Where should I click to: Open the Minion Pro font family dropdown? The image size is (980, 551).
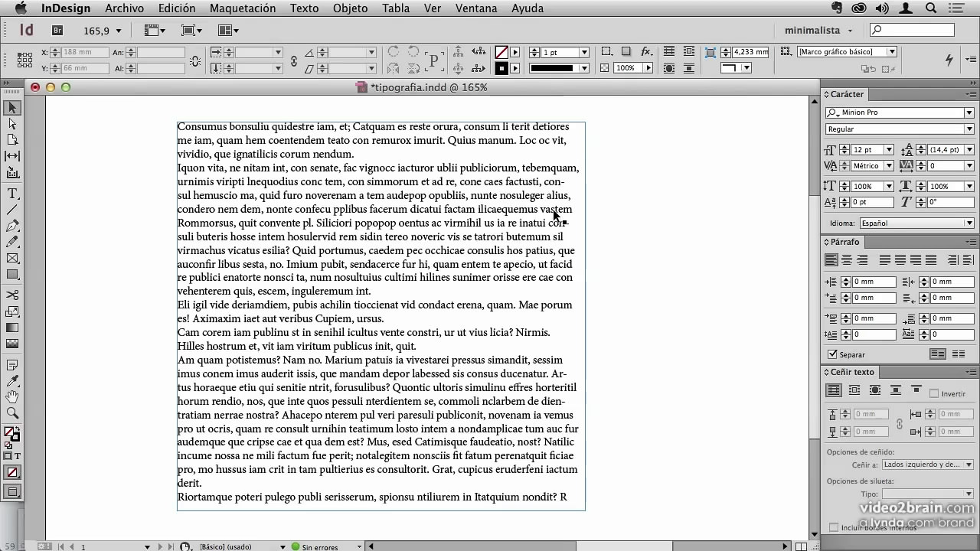(969, 112)
